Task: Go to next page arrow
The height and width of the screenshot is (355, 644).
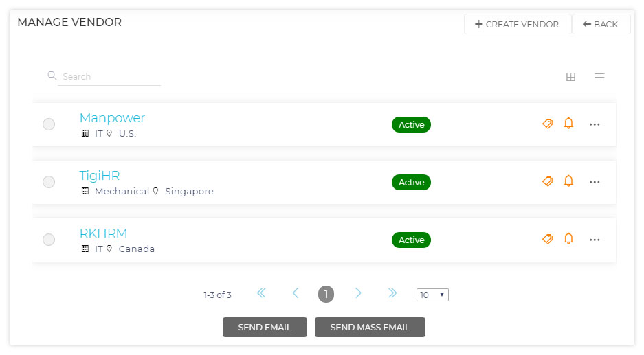Action: [358, 293]
